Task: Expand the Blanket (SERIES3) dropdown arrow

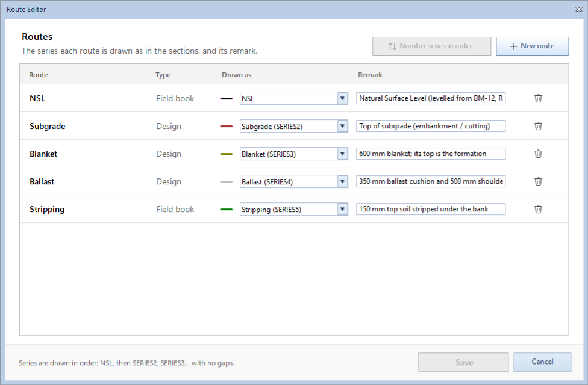Action: (342, 154)
